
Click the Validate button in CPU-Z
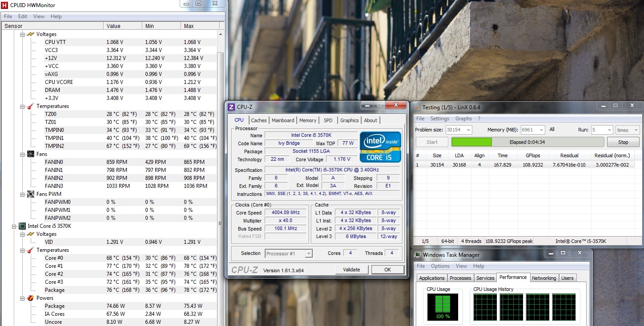click(x=351, y=270)
